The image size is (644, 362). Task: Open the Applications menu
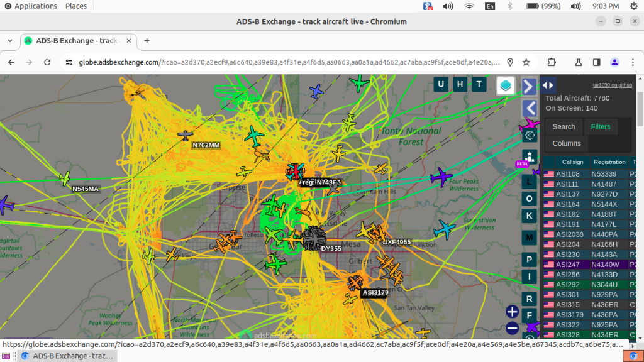pyautogui.click(x=31, y=6)
